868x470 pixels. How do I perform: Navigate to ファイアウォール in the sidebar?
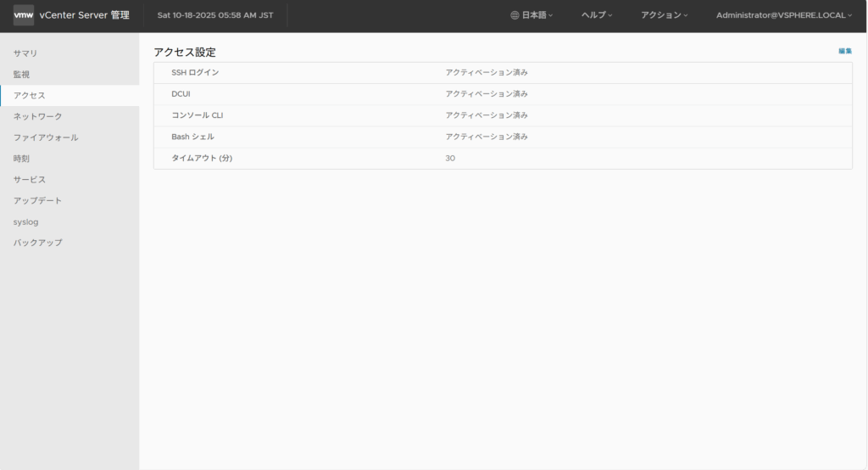[x=46, y=137]
